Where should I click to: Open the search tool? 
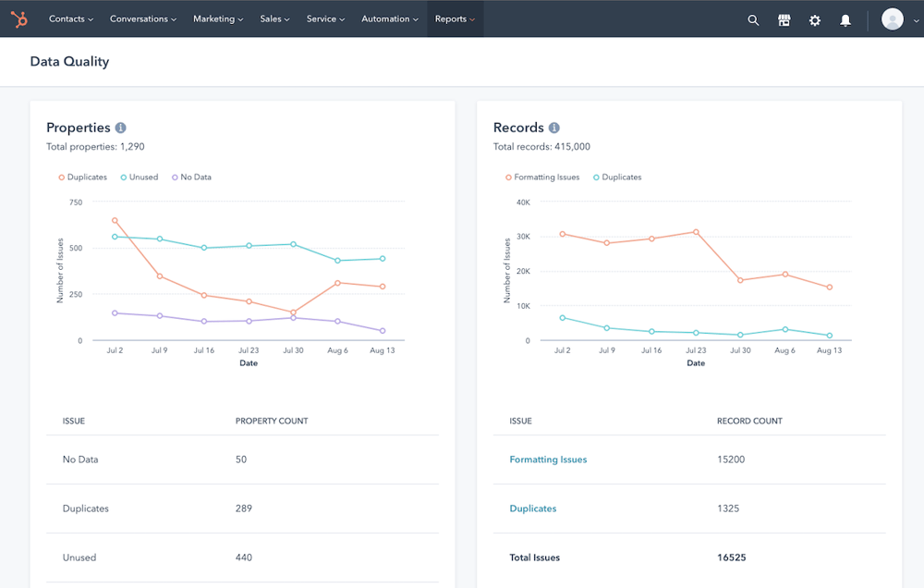(753, 19)
